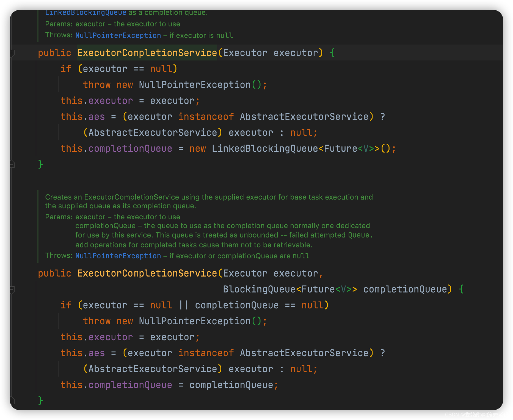This screenshot has height=420, width=513.
Task: Open NullPointerException link in 'if executor is null' doc
Action: pos(118,35)
